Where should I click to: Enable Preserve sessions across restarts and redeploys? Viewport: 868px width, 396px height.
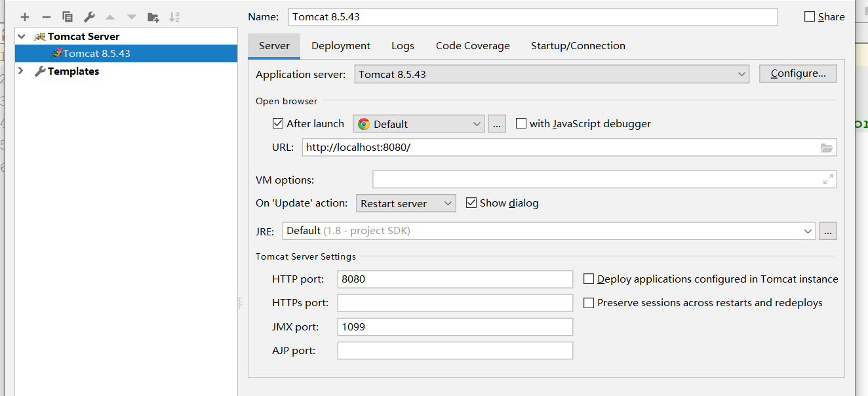tap(589, 303)
